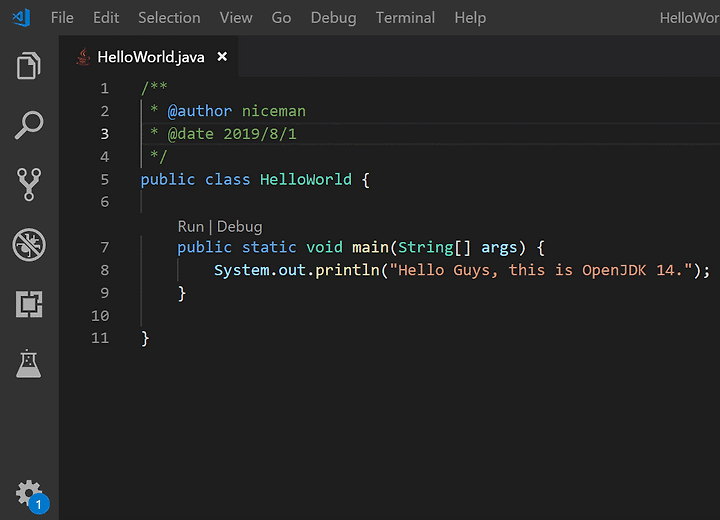
Task: Click the @author tag in the comment
Action: [200, 111]
